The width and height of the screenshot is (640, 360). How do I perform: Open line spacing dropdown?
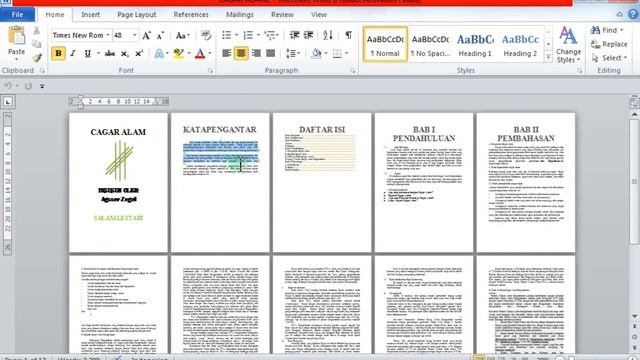(x=293, y=53)
